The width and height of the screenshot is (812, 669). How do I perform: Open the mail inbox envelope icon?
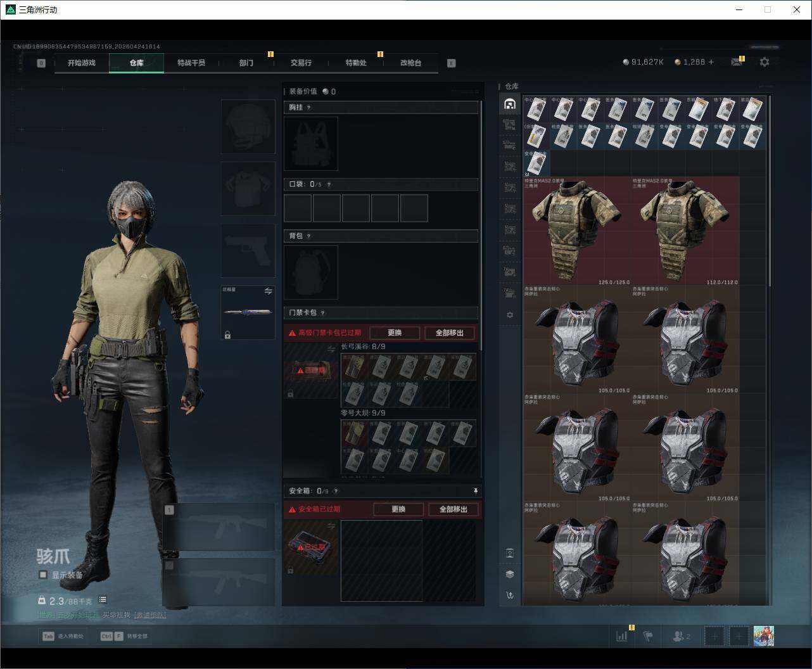point(736,62)
